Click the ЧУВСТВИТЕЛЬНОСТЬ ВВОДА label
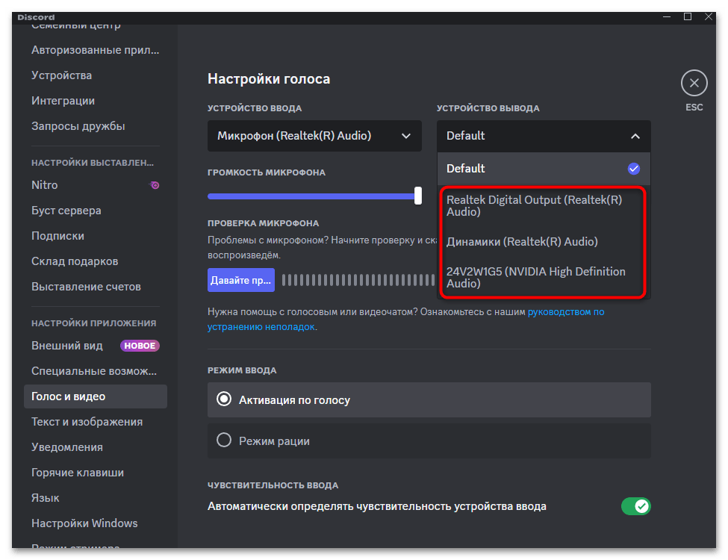The image size is (728, 560). tap(273, 485)
